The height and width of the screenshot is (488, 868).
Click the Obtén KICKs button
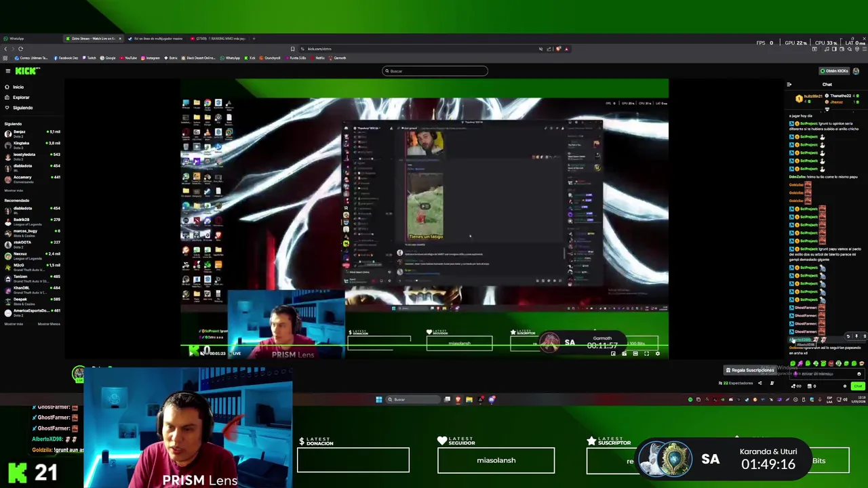click(834, 70)
